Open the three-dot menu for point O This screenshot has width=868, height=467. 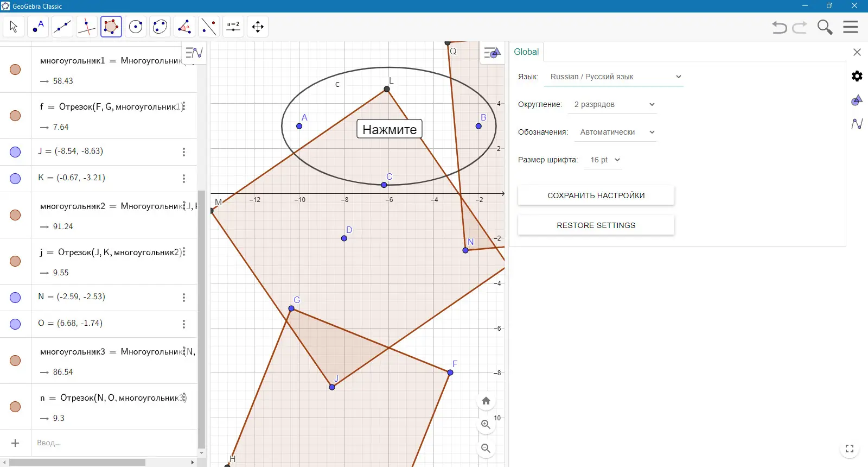click(184, 324)
